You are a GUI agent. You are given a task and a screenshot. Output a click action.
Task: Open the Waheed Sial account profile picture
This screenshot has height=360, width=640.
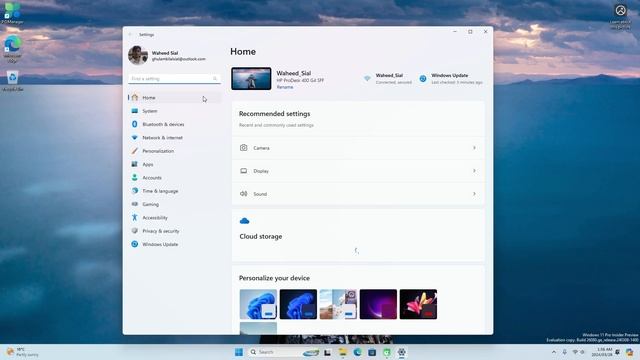(138, 56)
